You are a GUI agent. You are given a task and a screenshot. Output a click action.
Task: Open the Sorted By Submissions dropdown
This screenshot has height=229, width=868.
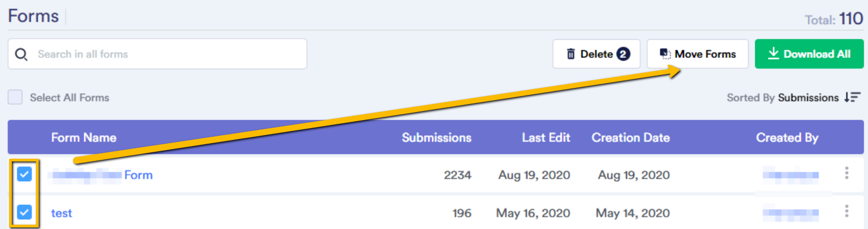click(x=808, y=98)
